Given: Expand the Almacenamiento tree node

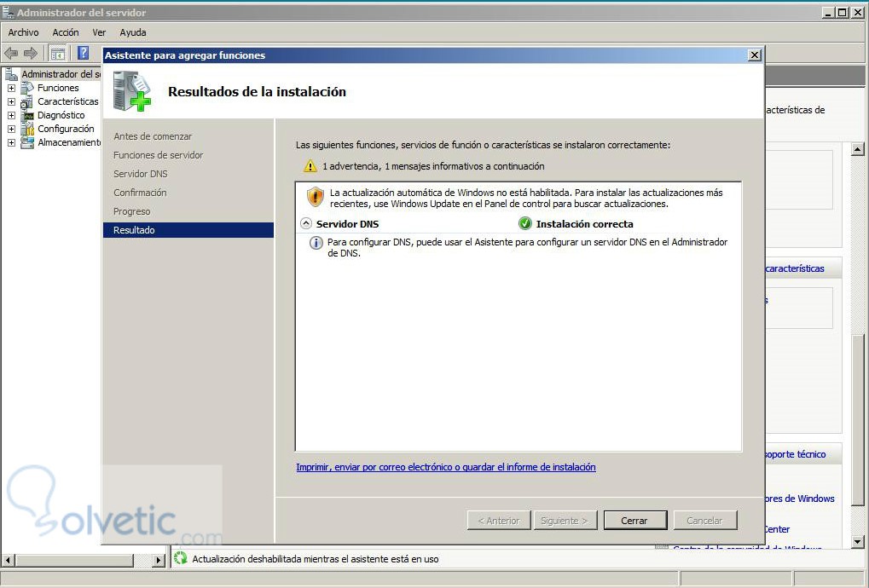Looking at the screenshot, I should point(11,143).
